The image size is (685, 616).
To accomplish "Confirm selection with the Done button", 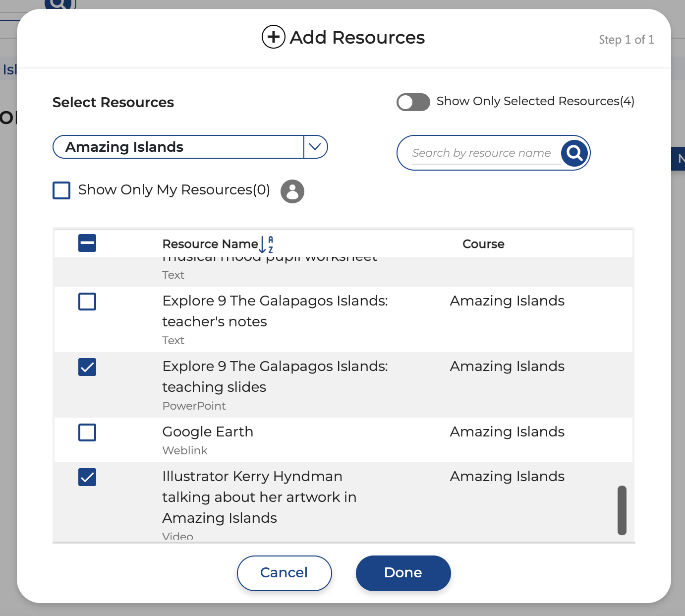I will pos(403,573).
